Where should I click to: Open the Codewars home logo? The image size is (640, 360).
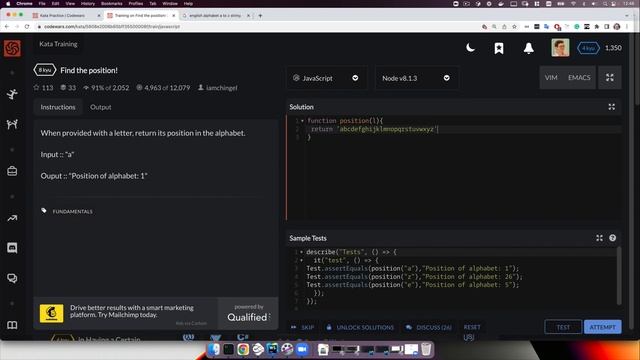(x=12, y=49)
